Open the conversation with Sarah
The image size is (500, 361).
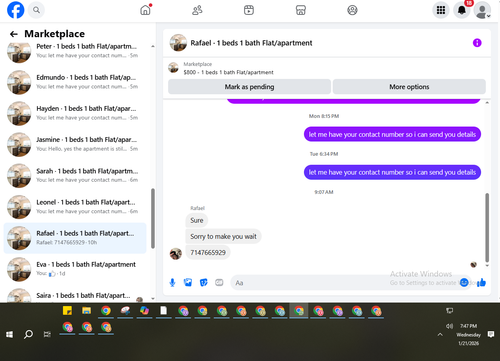click(75, 175)
